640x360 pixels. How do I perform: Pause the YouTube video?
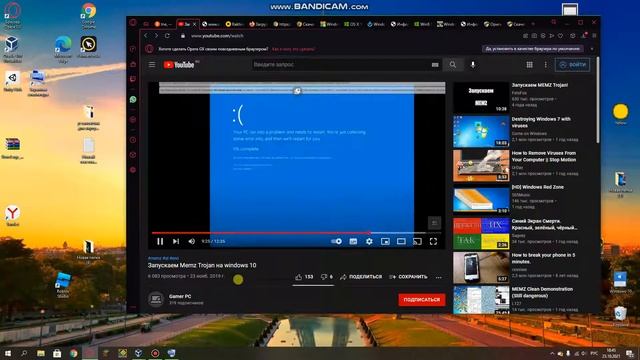(x=160, y=242)
